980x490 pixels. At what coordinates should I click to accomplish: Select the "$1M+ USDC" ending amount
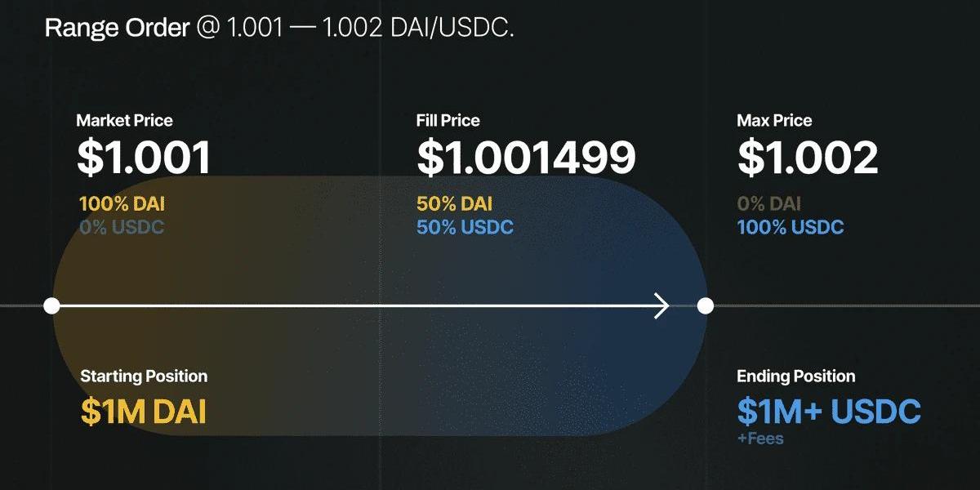click(828, 412)
